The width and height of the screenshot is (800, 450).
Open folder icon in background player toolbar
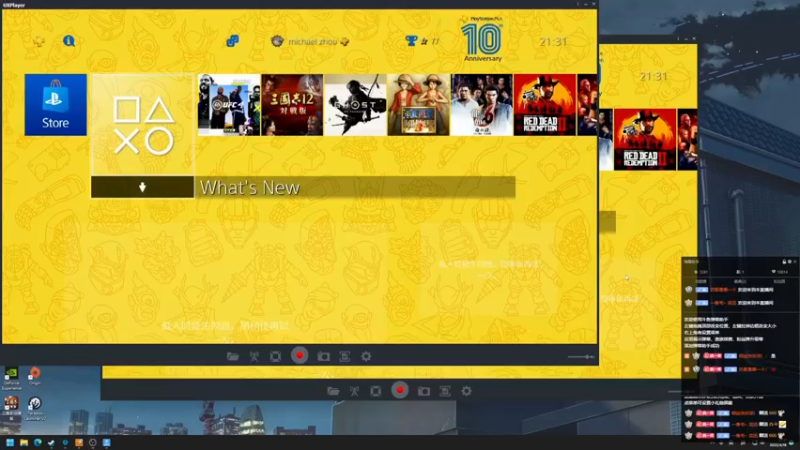333,391
